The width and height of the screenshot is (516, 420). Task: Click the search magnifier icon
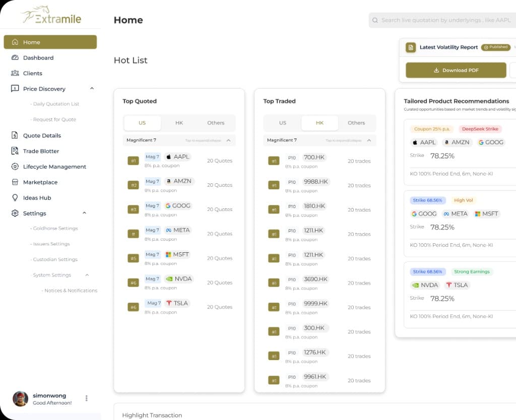pyautogui.click(x=375, y=20)
